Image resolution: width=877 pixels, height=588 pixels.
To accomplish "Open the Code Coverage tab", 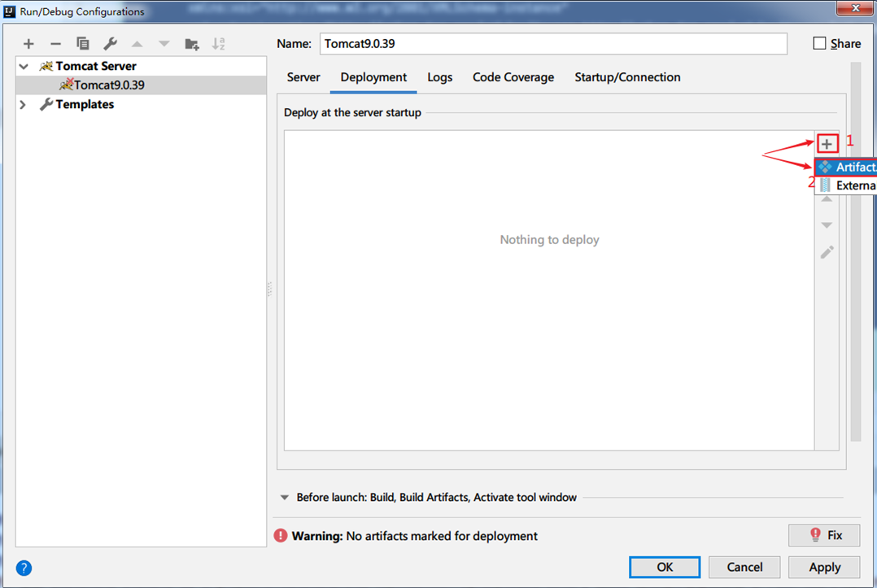I will click(513, 77).
